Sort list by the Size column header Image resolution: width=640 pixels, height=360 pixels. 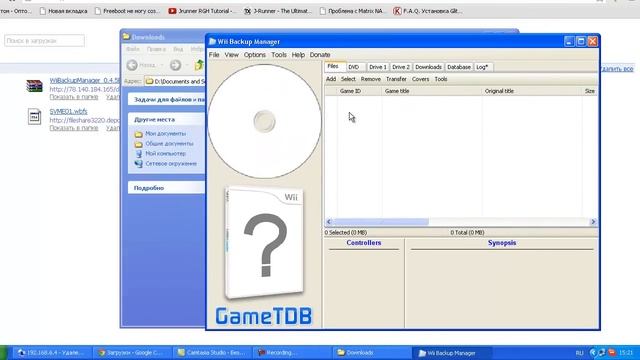589,91
